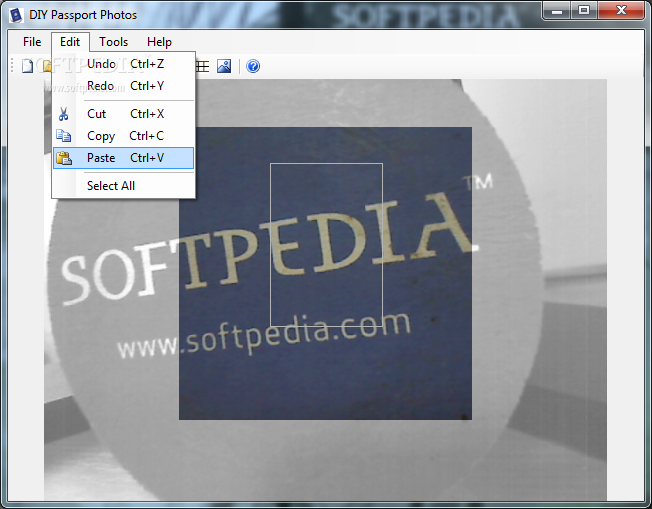The height and width of the screenshot is (509, 652).
Task: Click the toolbar drag grip handle
Action: coord(12,66)
